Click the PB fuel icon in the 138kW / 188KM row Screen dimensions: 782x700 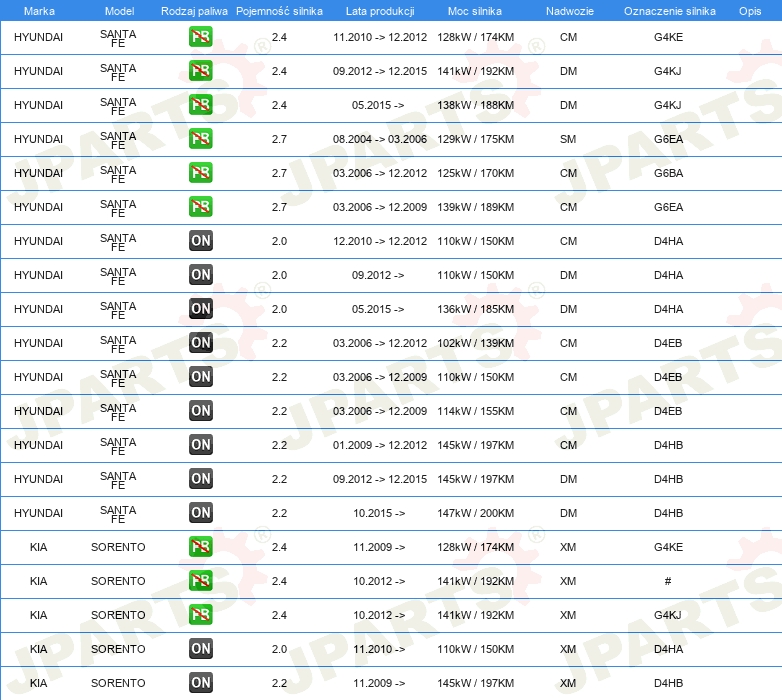[x=200, y=105]
